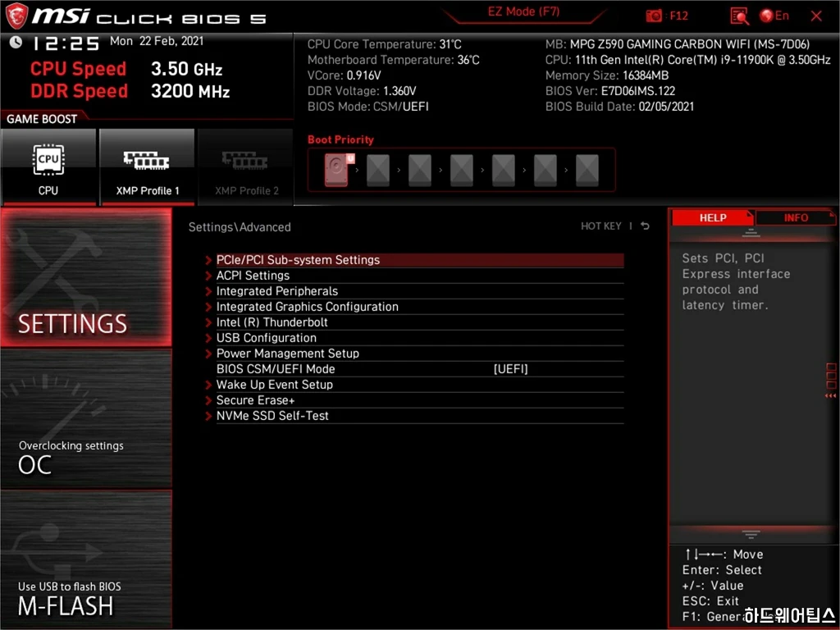
Task: Click the BIOS Ver E7D06IMS.122 text
Action: (x=610, y=91)
